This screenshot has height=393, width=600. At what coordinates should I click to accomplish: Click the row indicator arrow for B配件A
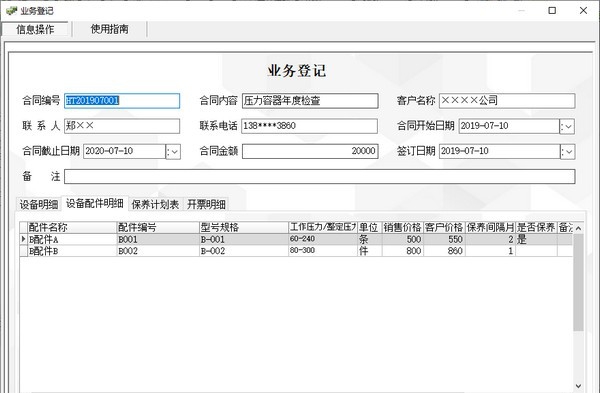23,240
